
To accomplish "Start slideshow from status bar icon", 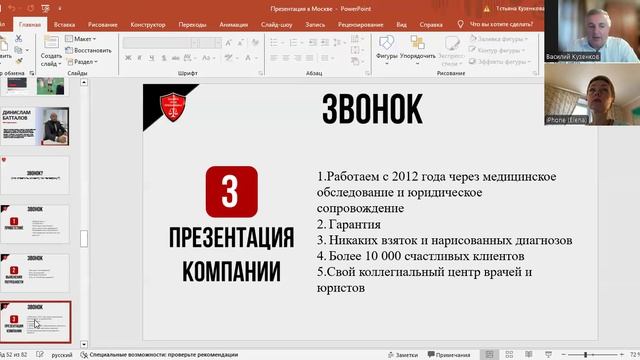I will (x=548, y=354).
